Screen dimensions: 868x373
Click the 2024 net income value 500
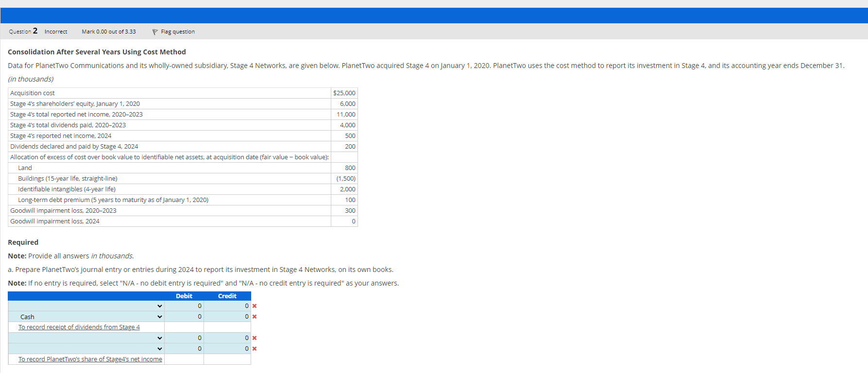pos(350,136)
